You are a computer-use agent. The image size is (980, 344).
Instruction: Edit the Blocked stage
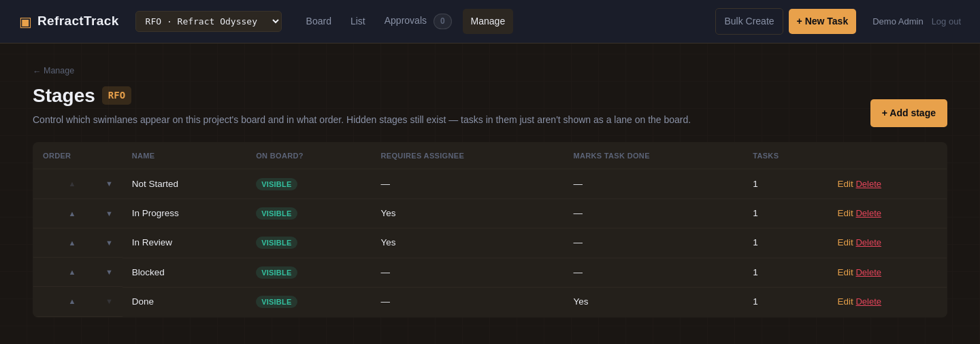tap(845, 272)
